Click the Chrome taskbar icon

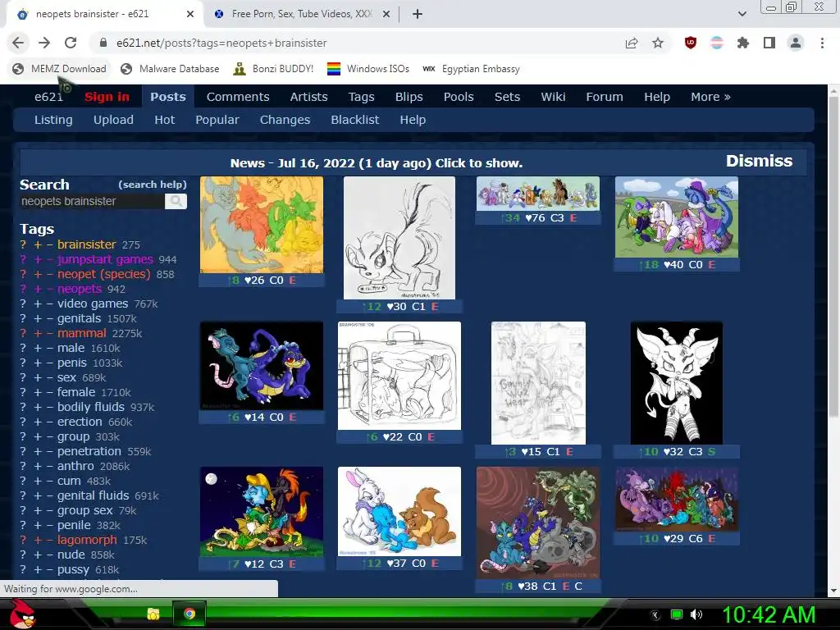[189, 614]
